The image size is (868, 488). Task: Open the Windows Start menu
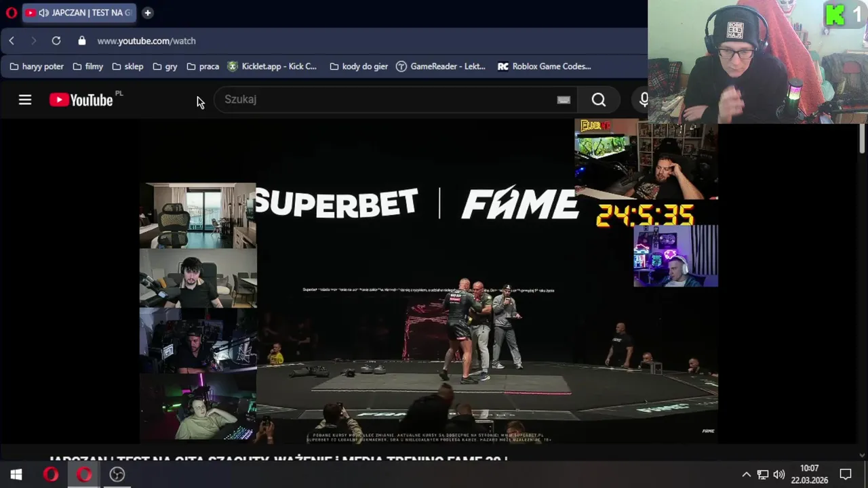[16, 474]
